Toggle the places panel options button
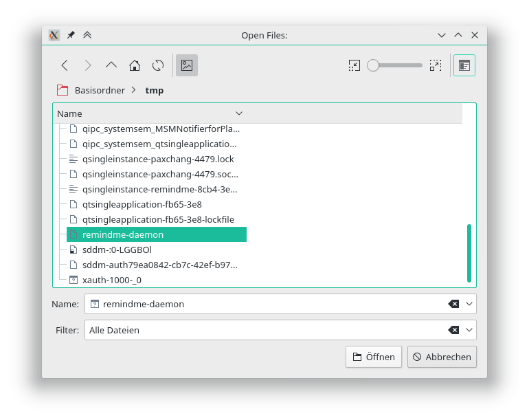529x420 pixels. tap(464, 65)
